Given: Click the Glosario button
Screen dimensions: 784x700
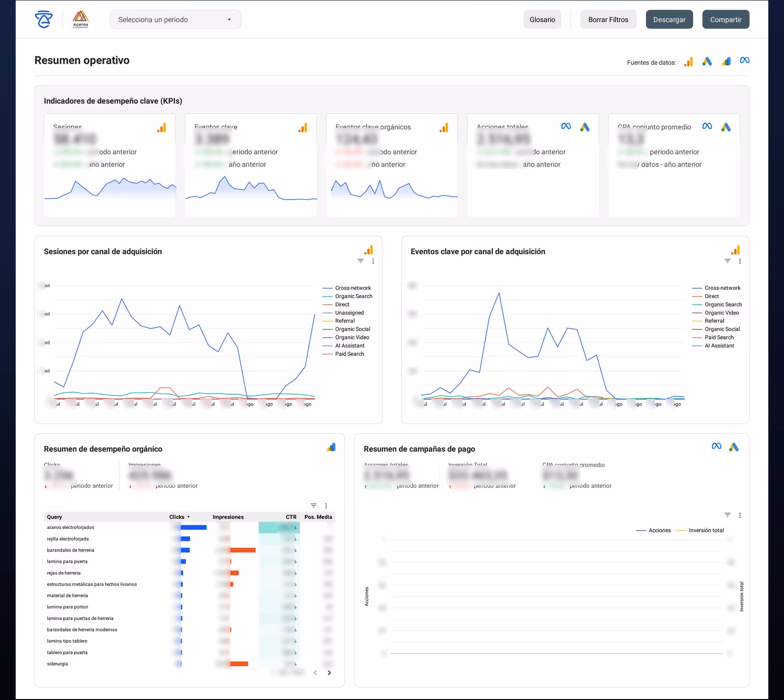Looking at the screenshot, I should [x=542, y=20].
